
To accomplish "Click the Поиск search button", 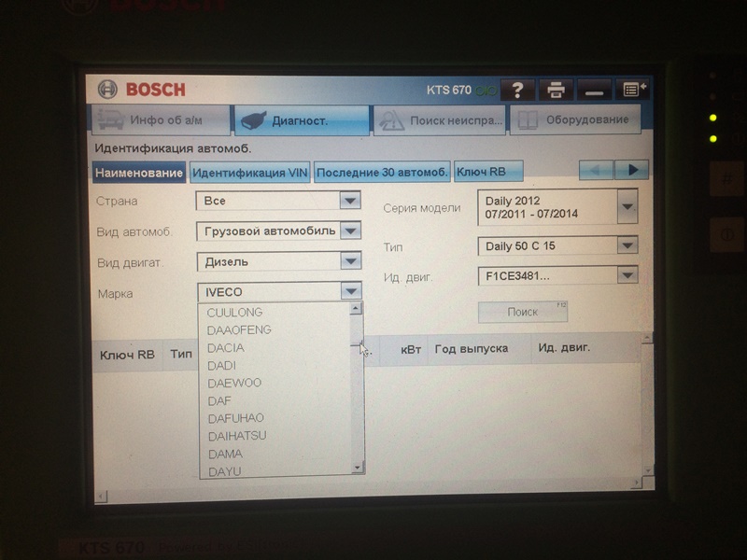I will (523, 312).
